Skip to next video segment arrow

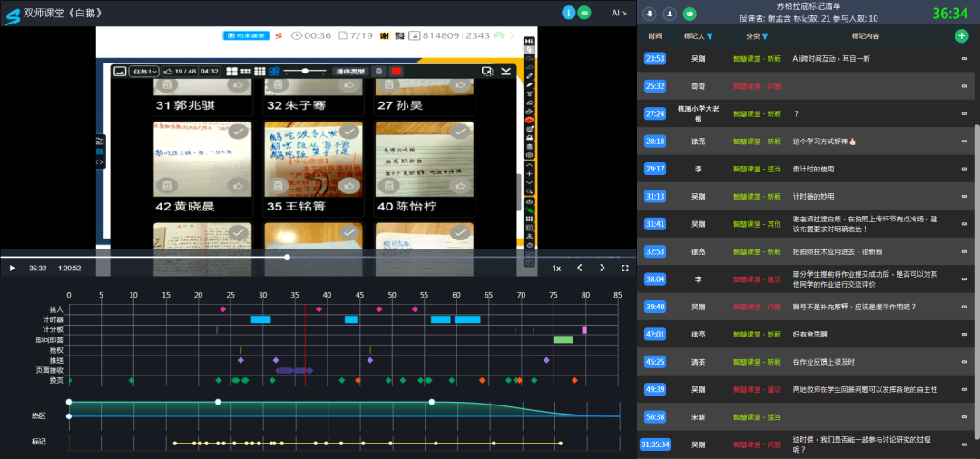click(602, 269)
